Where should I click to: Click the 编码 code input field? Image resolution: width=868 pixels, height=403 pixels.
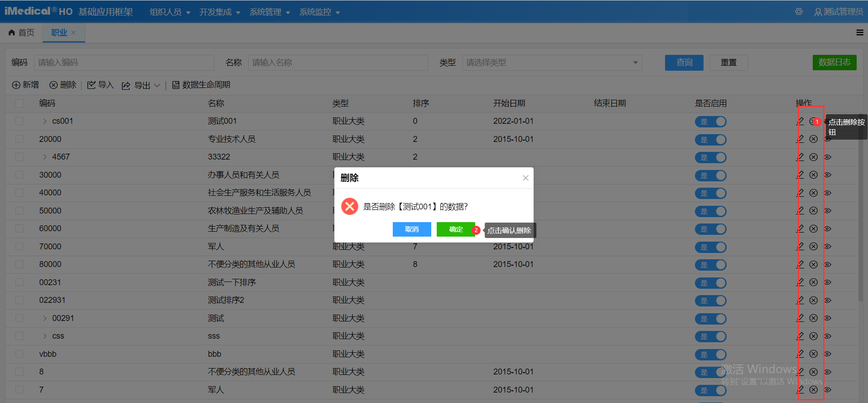click(x=124, y=63)
